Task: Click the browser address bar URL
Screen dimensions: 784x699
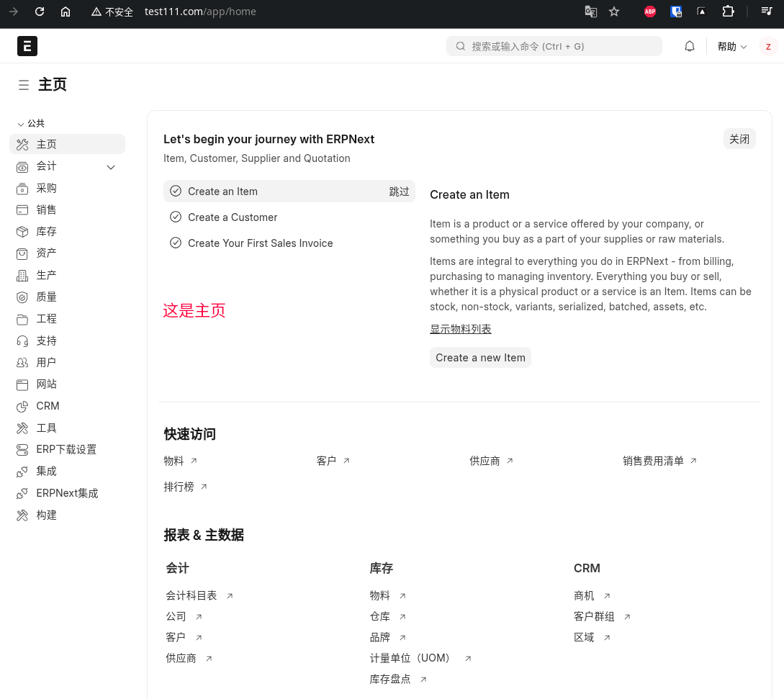Action: [x=200, y=12]
